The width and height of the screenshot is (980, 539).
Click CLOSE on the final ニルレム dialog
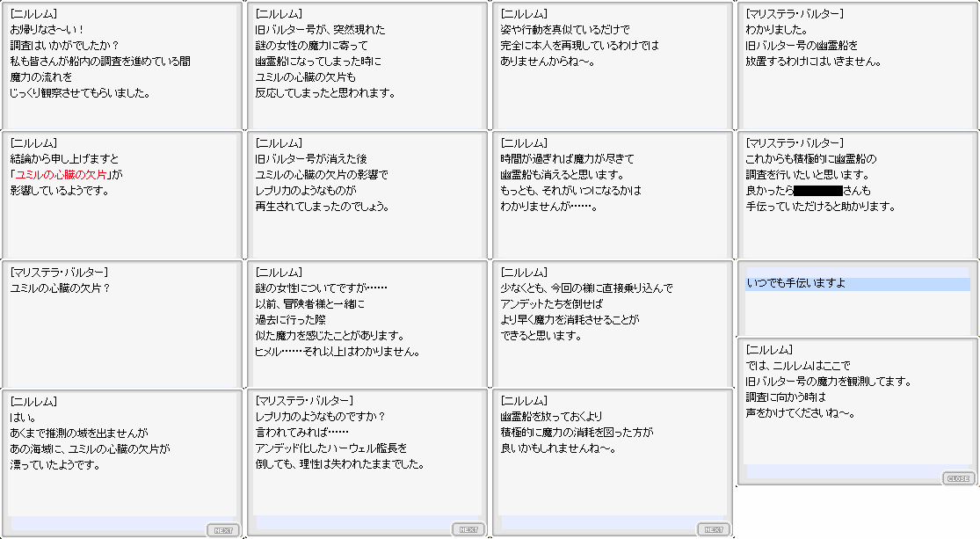(958, 478)
